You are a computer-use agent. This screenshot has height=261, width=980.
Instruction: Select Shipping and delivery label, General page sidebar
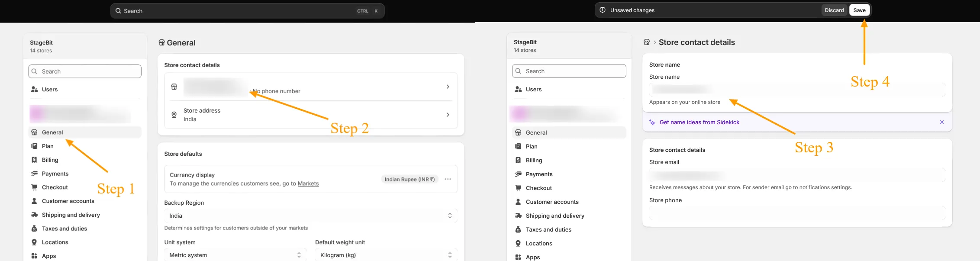click(x=71, y=215)
